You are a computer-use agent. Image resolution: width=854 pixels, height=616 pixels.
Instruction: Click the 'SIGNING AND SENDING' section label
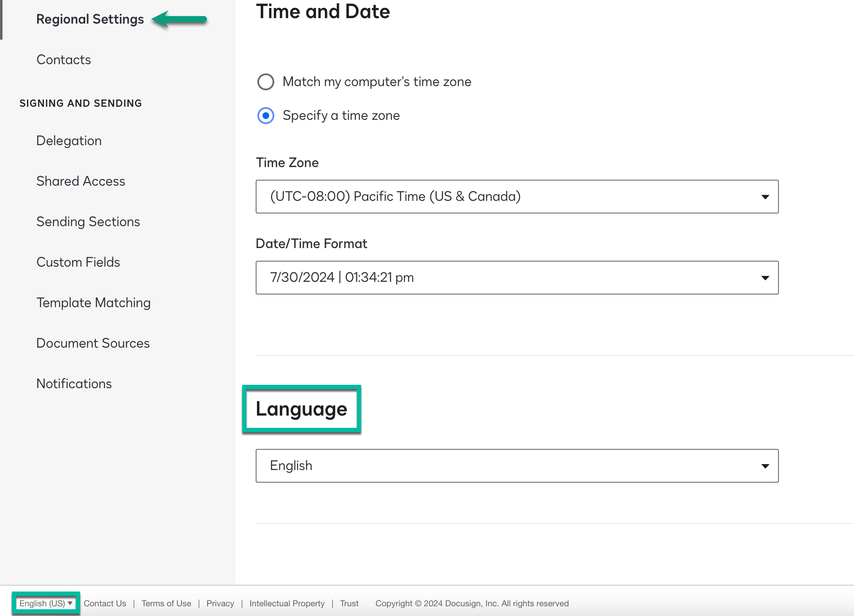(x=81, y=103)
